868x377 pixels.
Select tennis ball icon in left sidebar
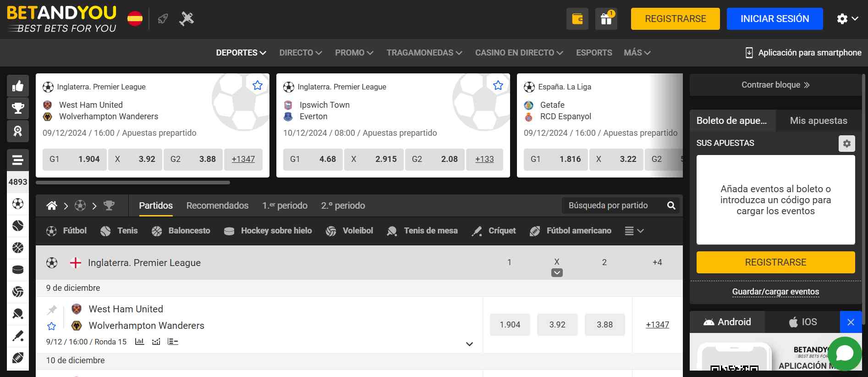[18, 226]
